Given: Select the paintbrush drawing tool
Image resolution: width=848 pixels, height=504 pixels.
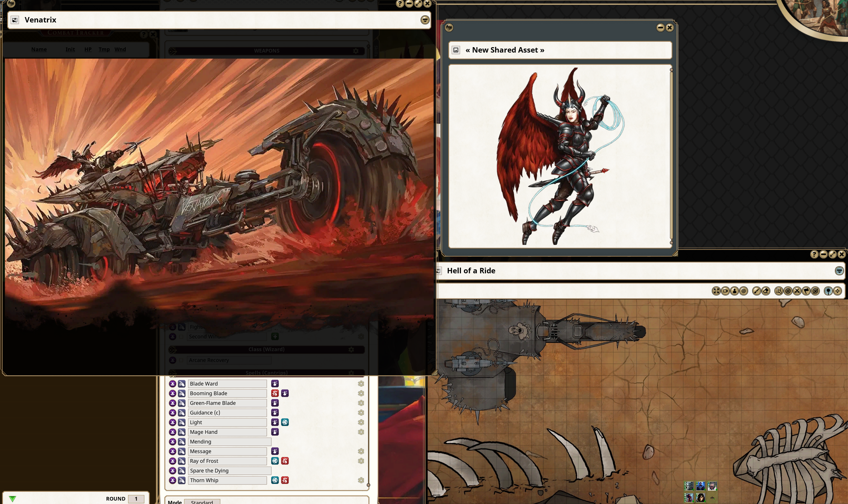Looking at the screenshot, I should [x=756, y=291].
